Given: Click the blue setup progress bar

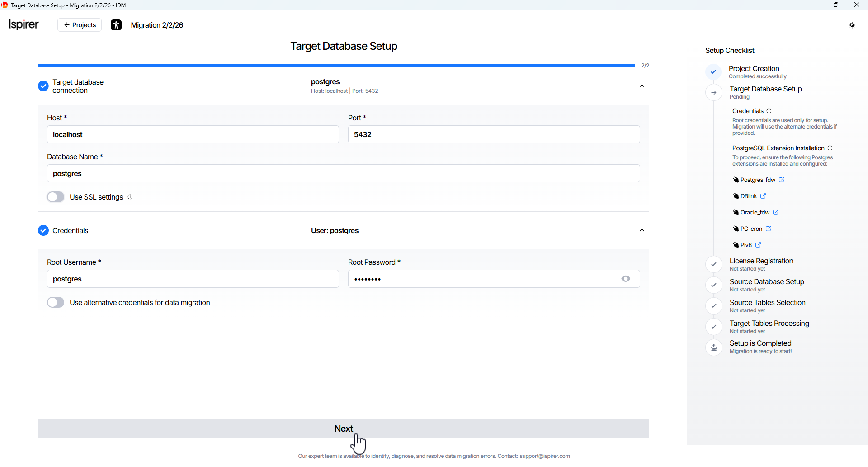Looking at the screenshot, I should click(336, 66).
